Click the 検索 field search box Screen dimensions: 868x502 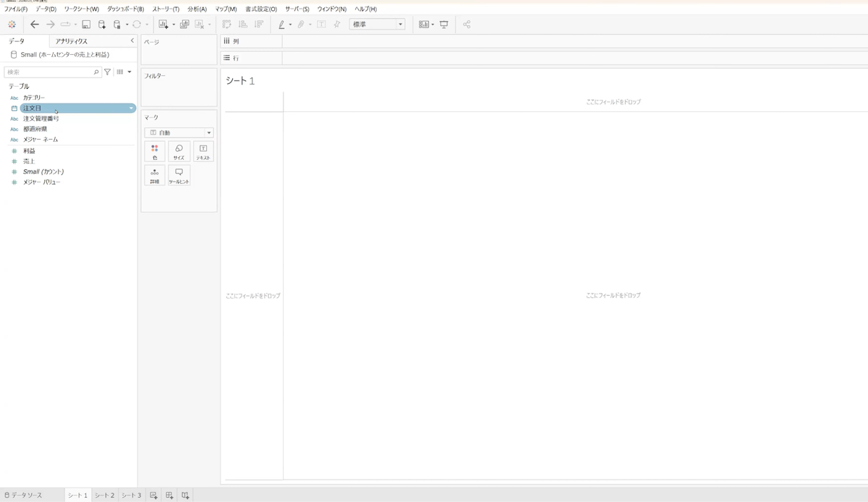tap(51, 72)
